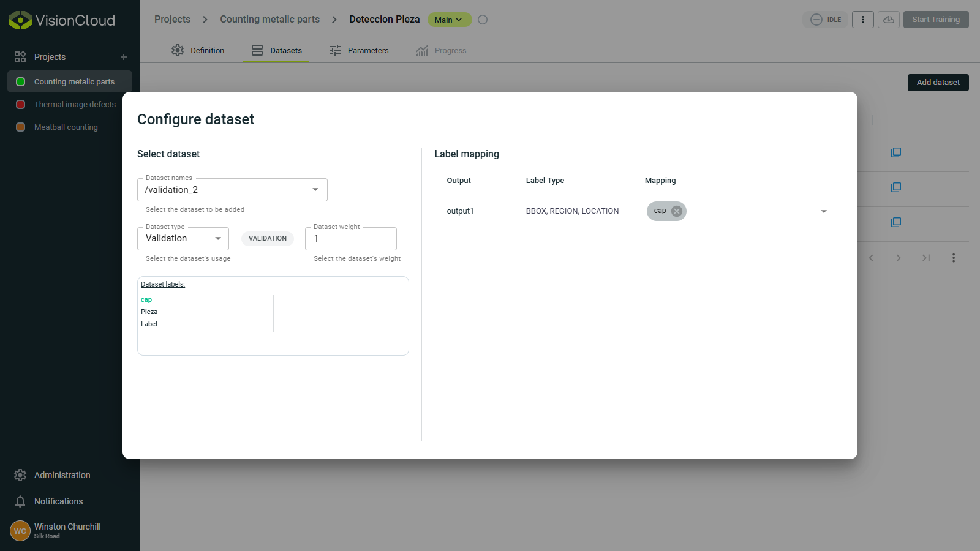Viewport: 980px width, 551px height.
Task: Open the pagination kebab menu below the copy icons
Action: 954,258
